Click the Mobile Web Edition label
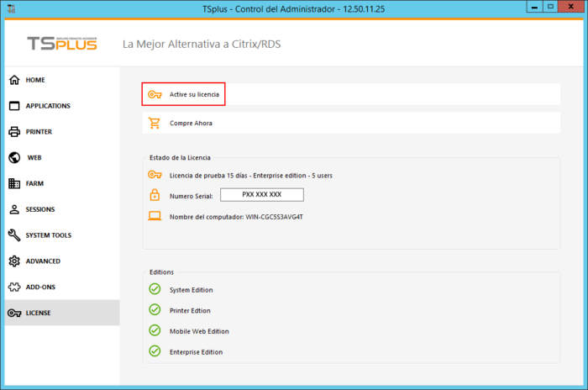 pyautogui.click(x=199, y=331)
